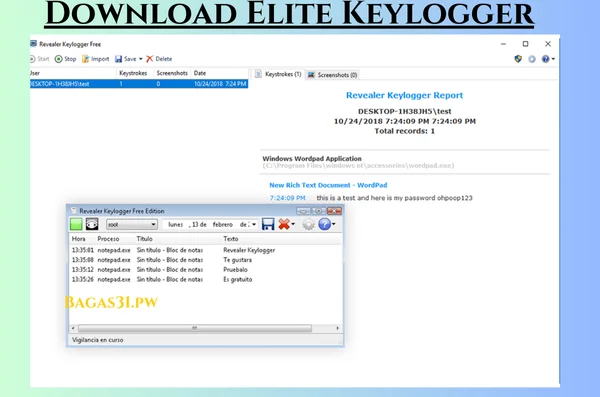The width and height of the screenshot is (600, 397).
Task: Click the Keystrokes column header
Action: [134, 73]
